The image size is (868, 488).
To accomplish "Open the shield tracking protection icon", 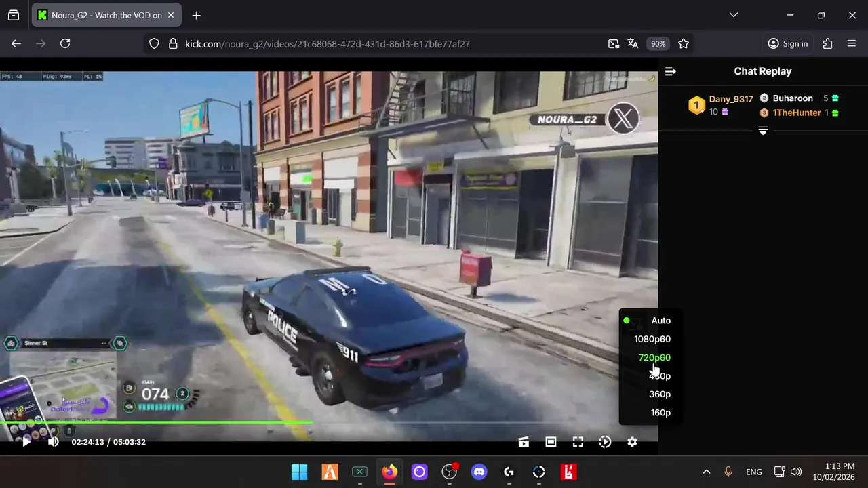I will (x=154, y=43).
